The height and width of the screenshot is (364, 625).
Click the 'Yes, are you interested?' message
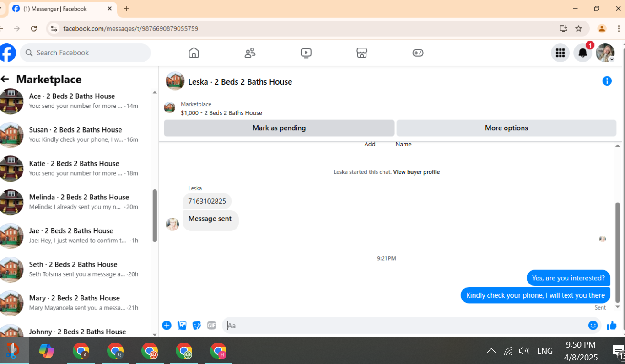(568, 278)
